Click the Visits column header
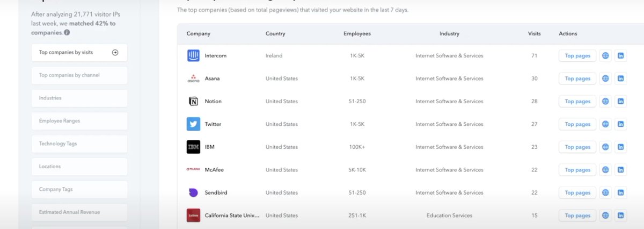 [534, 33]
